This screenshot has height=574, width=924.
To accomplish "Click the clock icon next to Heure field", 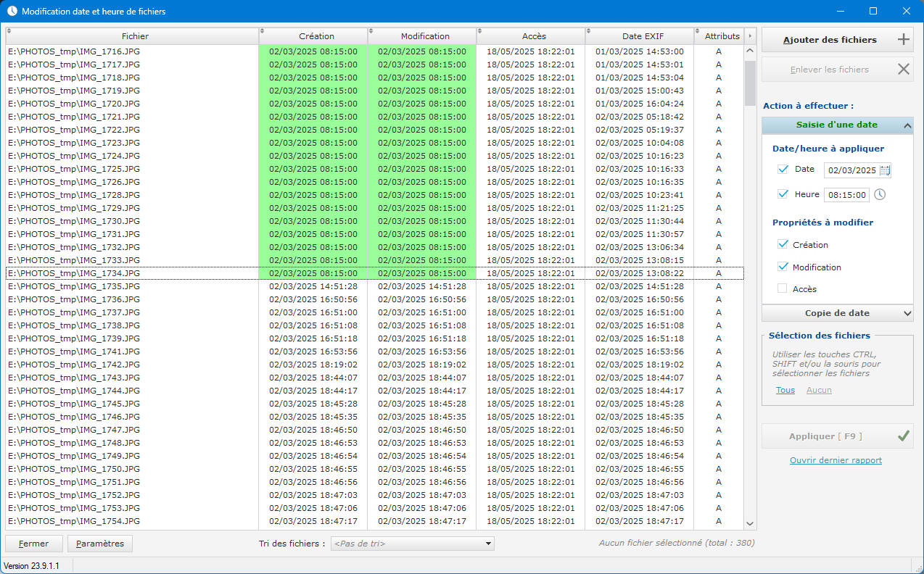I will point(880,194).
